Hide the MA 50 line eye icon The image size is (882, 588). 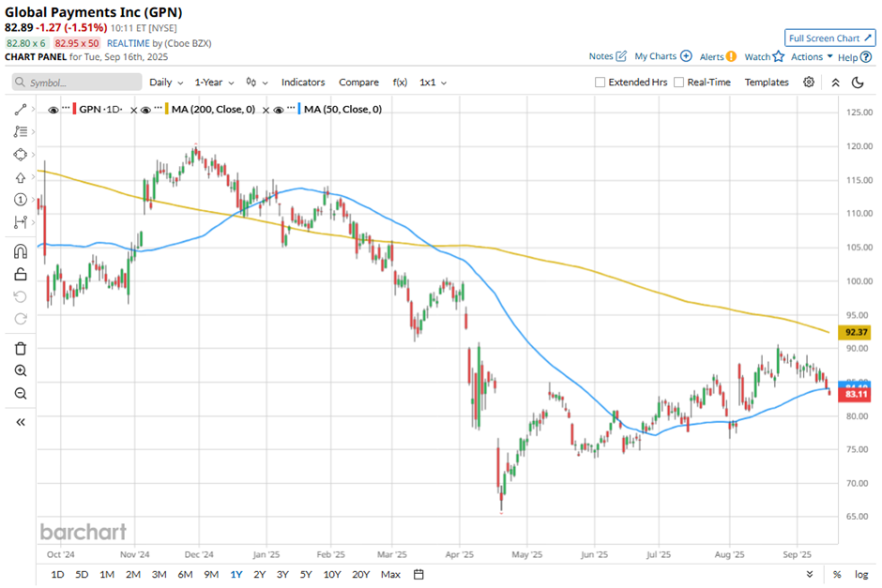tap(279, 110)
